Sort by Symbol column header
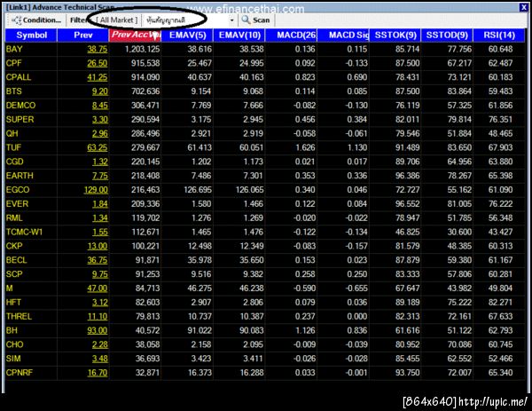Screen dimensions: 532x411 pos(31,35)
